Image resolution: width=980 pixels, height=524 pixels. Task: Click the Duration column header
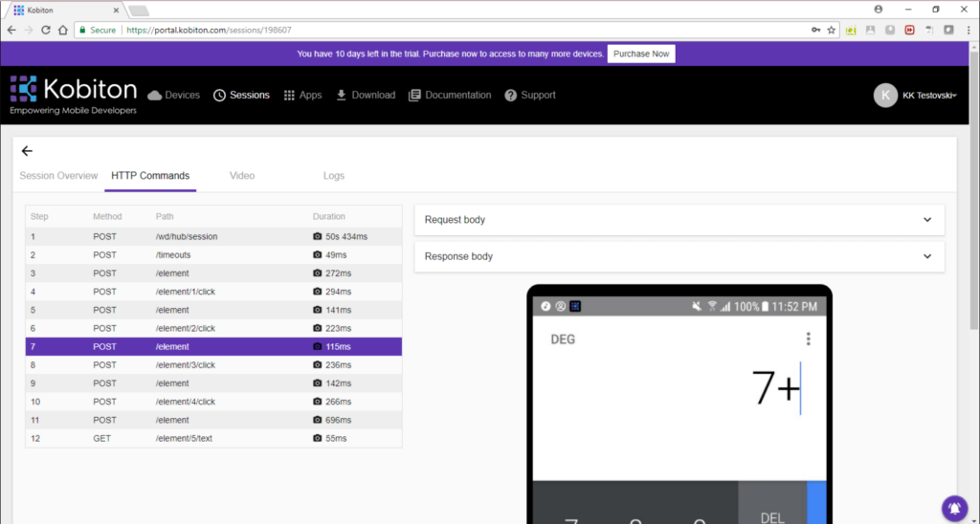click(x=329, y=217)
